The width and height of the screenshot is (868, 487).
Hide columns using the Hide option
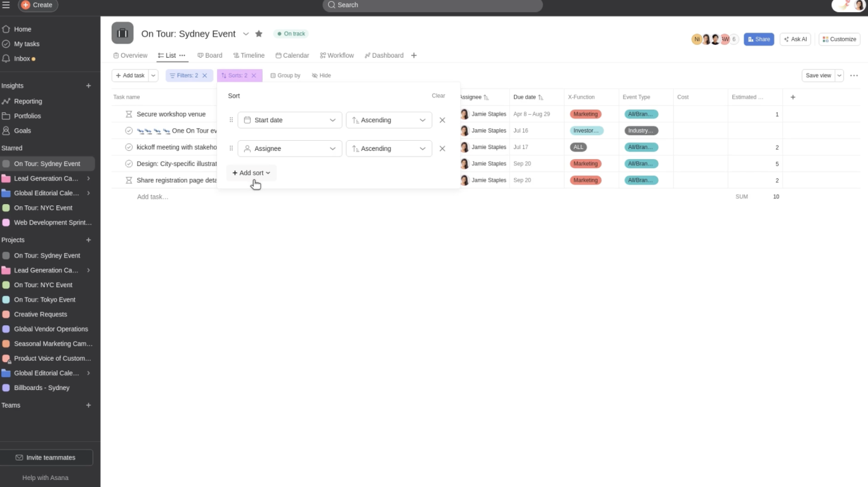click(x=321, y=75)
